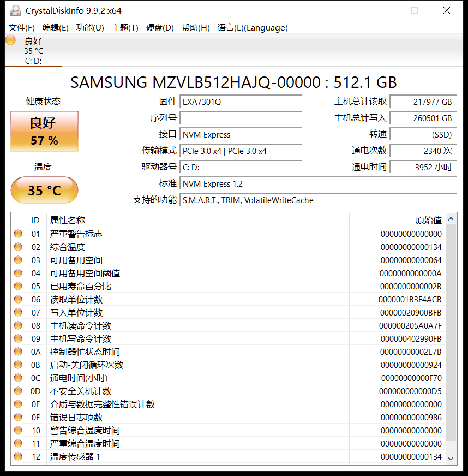Click status orb for attribute 0B 启动-关闭循环次数
The width and height of the screenshot is (468, 476).
click(18, 365)
